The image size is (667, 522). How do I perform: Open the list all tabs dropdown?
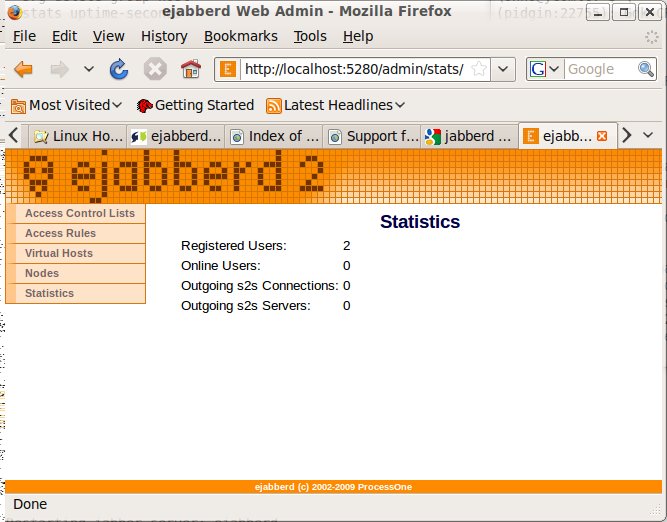coord(648,135)
